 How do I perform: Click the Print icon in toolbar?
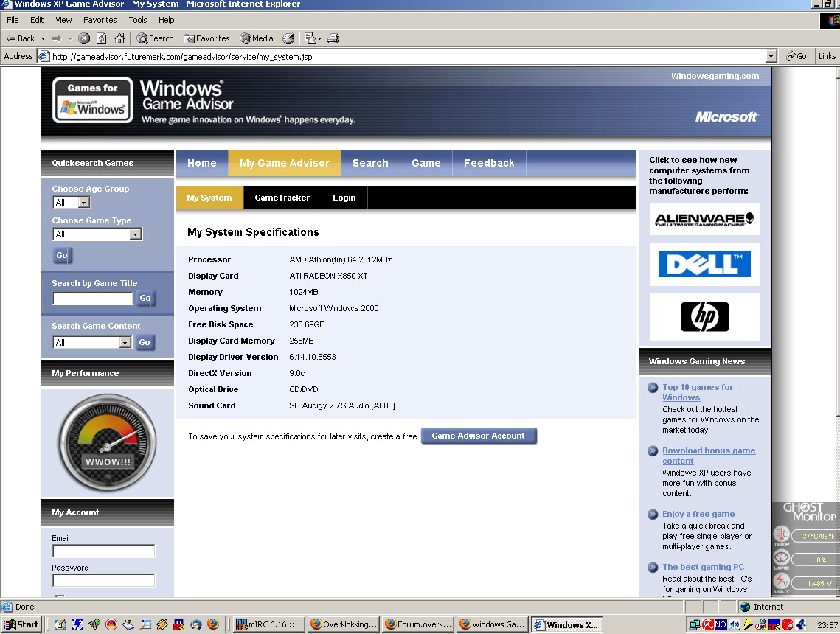333,38
